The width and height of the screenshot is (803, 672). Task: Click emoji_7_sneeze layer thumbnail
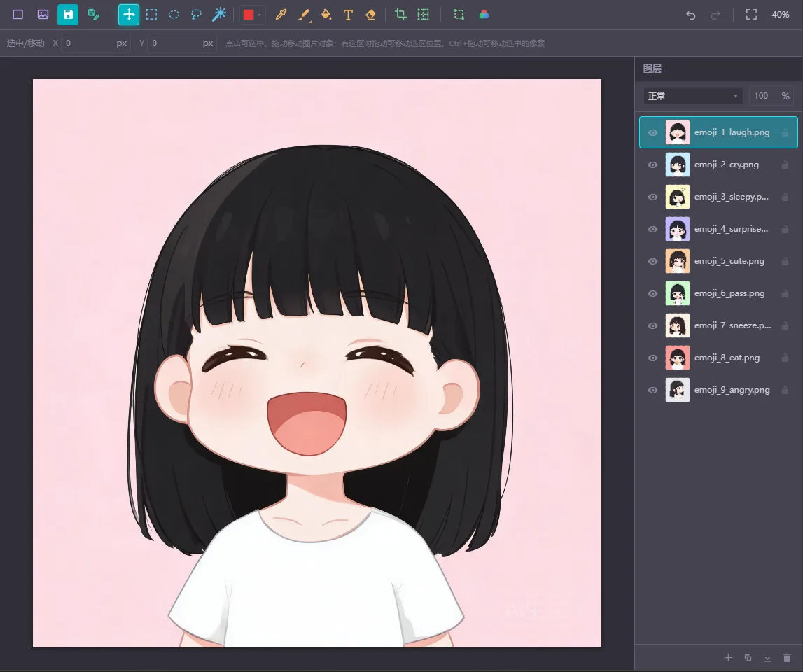click(x=678, y=325)
